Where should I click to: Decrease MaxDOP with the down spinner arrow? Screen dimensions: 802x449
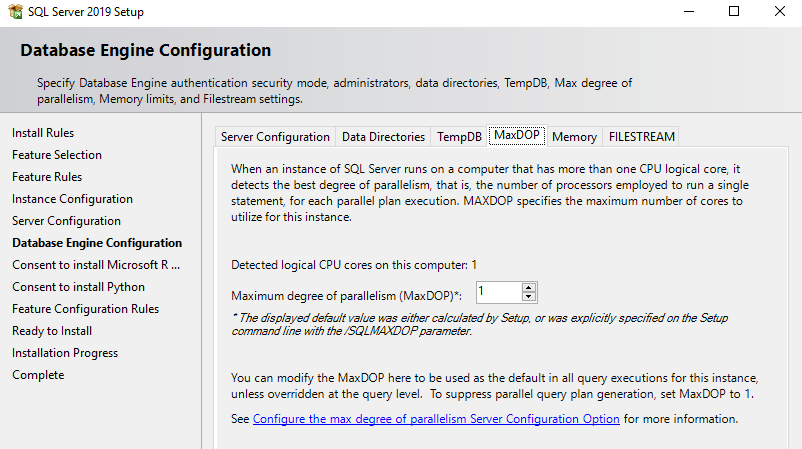coord(530,297)
